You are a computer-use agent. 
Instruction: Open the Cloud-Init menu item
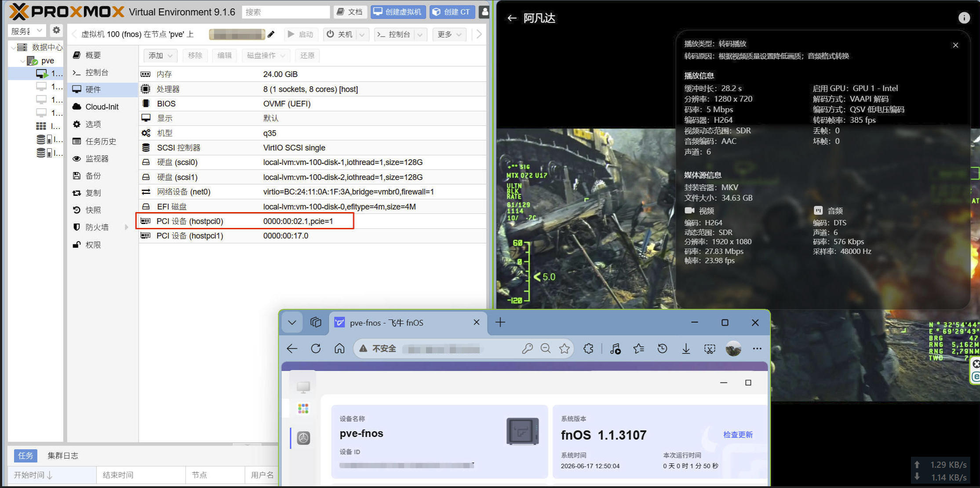click(103, 106)
